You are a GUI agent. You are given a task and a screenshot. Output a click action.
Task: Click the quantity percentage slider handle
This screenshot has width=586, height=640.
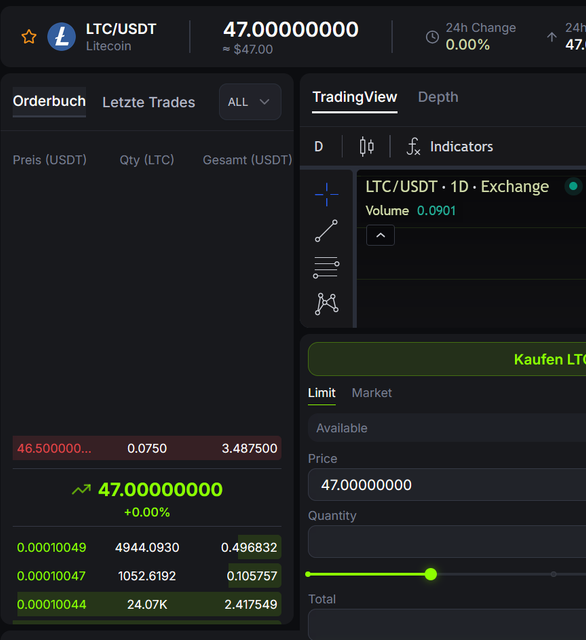tap(431, 574)
